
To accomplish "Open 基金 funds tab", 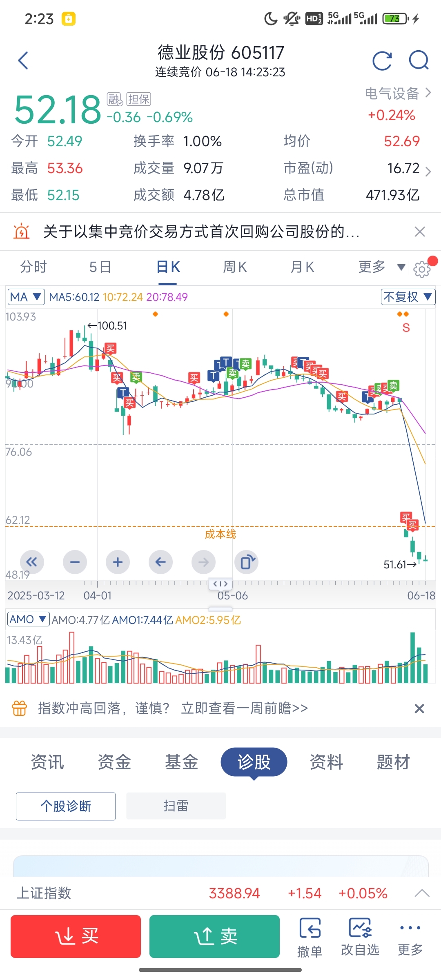I will (x=181, y=762).
